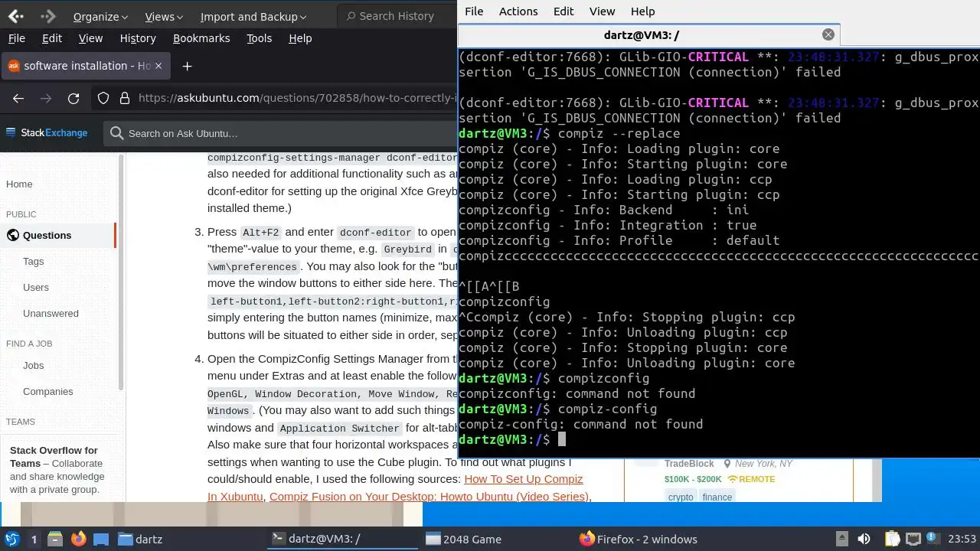Select the dartz@VM3: / terminal tab
The width and height of the screenshot is (980, 551).
648,34
